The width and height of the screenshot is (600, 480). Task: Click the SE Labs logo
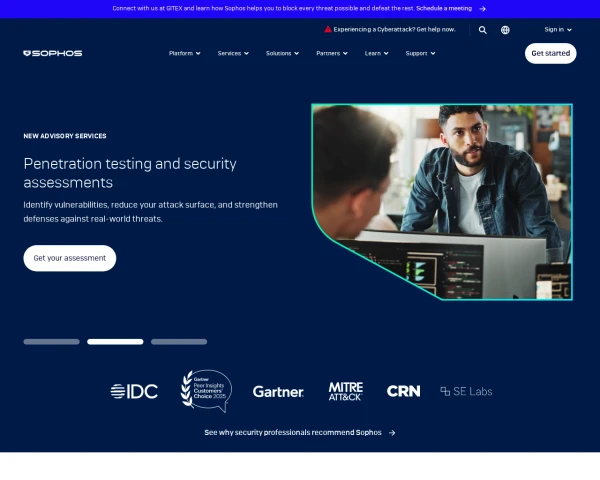click(x=466, y=391)
